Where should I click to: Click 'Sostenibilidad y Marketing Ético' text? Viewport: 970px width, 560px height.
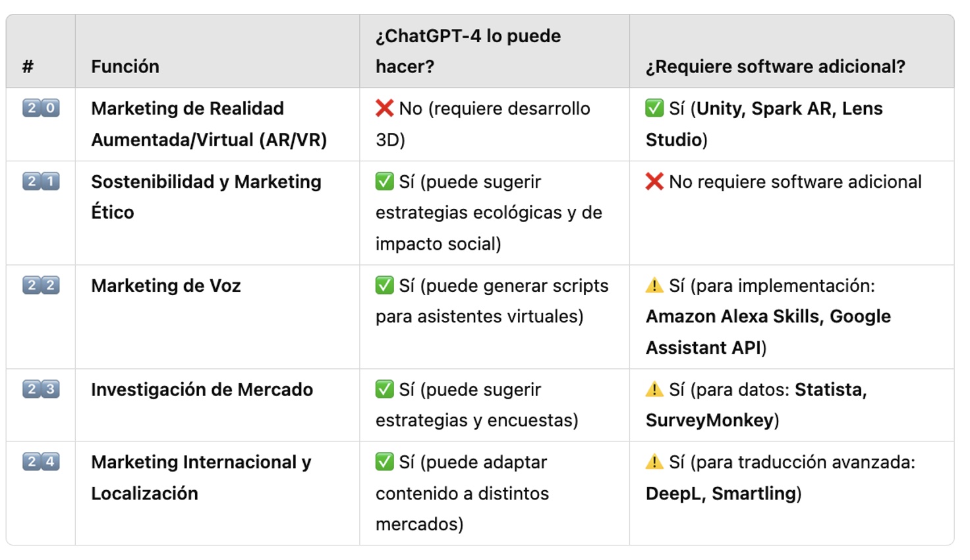[x=206, y=196]
